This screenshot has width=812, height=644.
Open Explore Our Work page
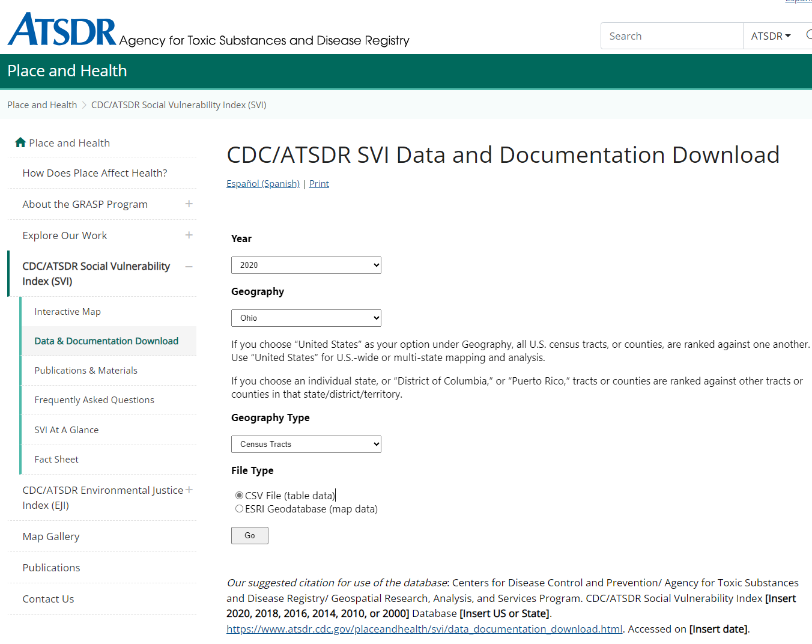click(x=65, y=235)
